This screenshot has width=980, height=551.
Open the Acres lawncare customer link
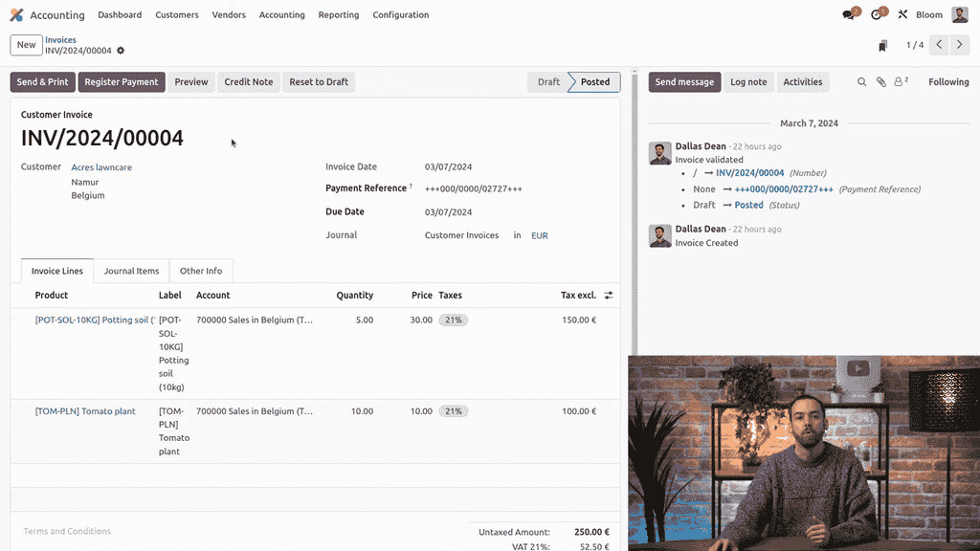(x=101, y=166)
